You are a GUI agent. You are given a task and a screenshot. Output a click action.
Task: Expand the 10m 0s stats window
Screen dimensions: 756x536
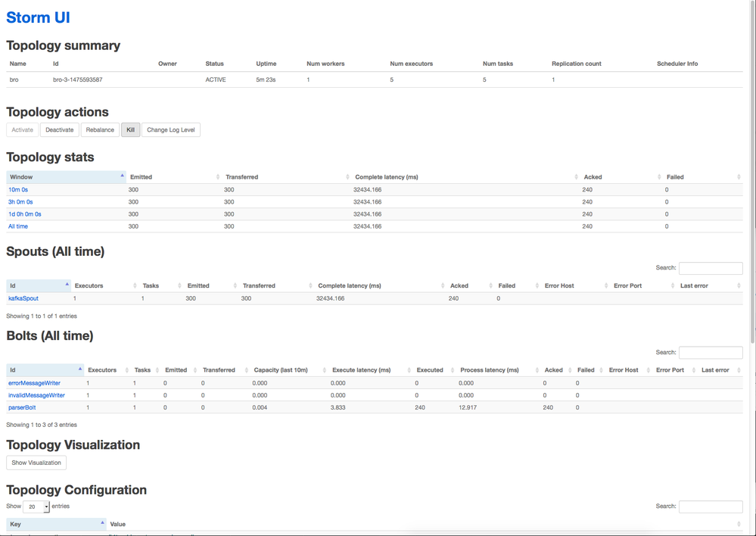[18, 189]
